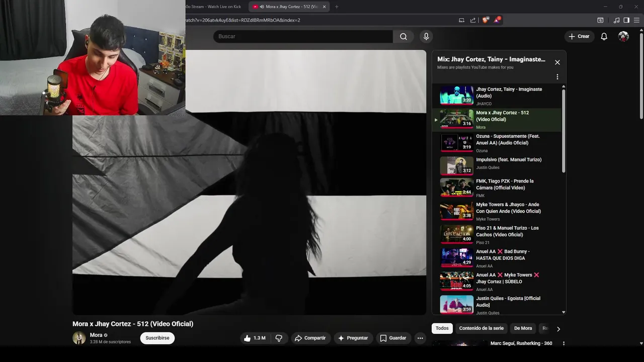Open options for Marc Seguí - 360 video
Screen dimensions: 644x362
pos(563,344)
